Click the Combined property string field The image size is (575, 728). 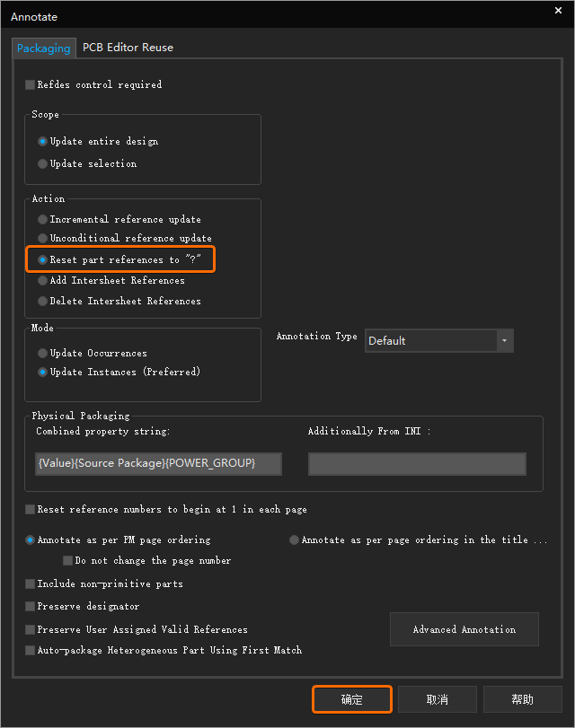(158, 463)
